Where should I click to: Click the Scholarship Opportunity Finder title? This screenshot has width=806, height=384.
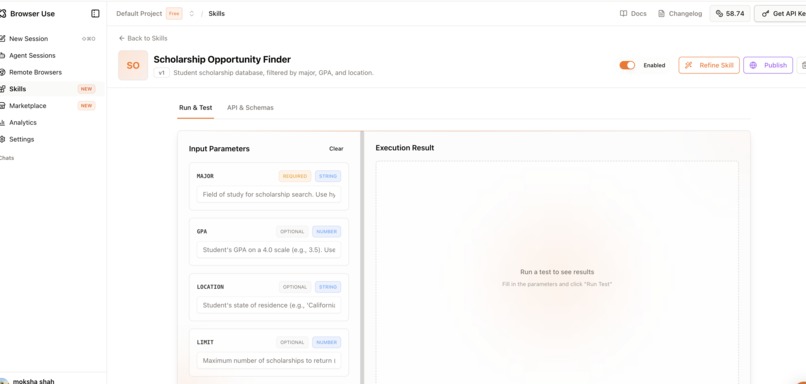pos(222,60)
